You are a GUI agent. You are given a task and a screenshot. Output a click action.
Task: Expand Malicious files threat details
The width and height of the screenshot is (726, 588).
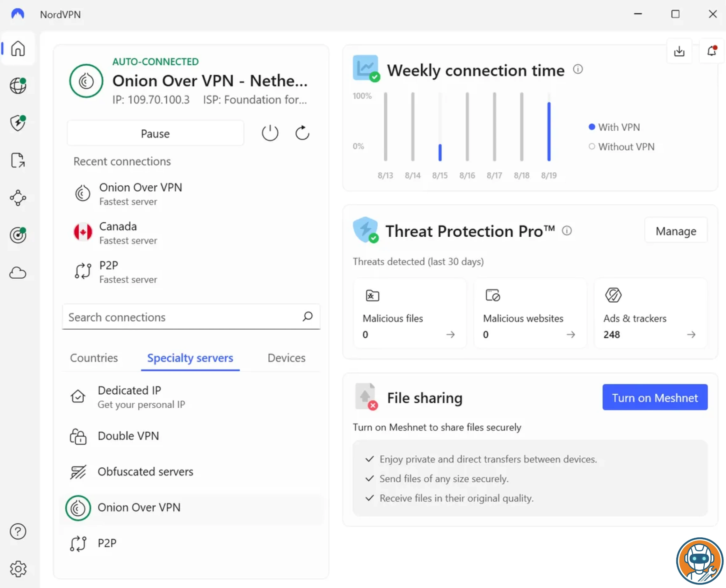[450, 335]
